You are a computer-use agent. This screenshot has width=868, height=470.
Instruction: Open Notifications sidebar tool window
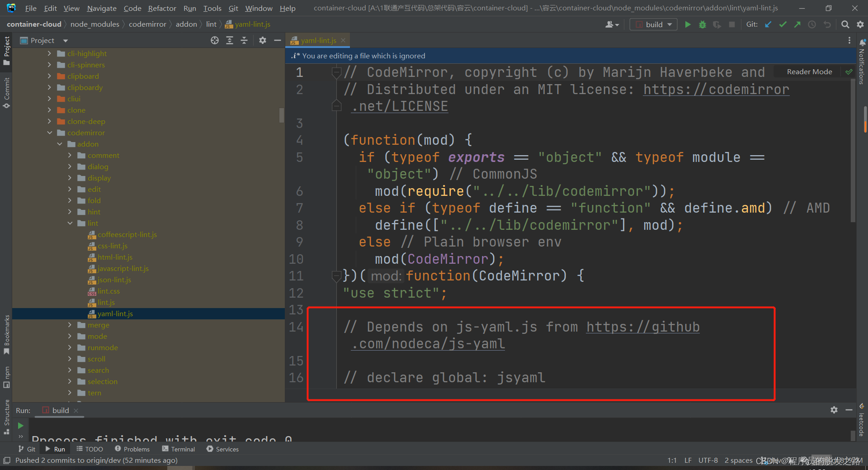pos(862,62)
